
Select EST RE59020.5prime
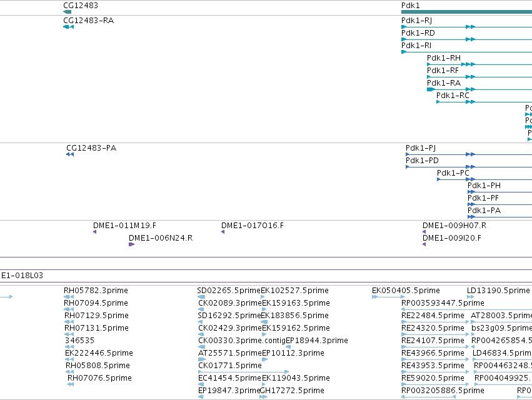tap(433, 378)
